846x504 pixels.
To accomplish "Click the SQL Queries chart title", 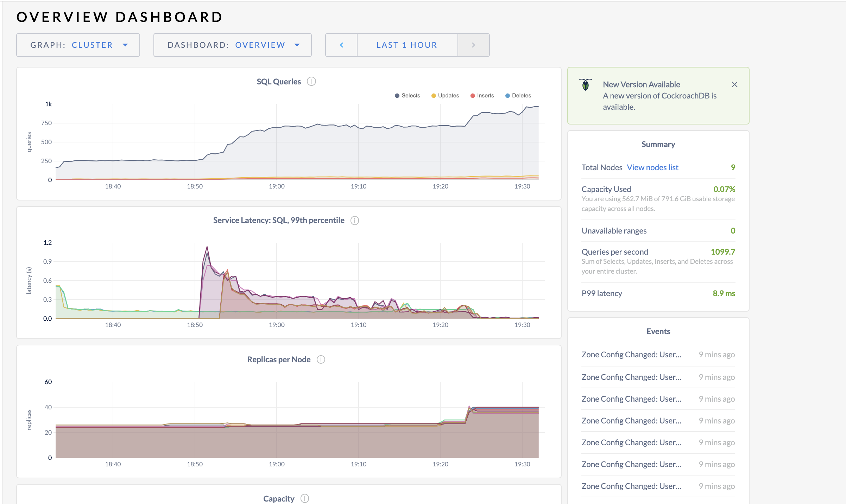I will click(279, 82).
